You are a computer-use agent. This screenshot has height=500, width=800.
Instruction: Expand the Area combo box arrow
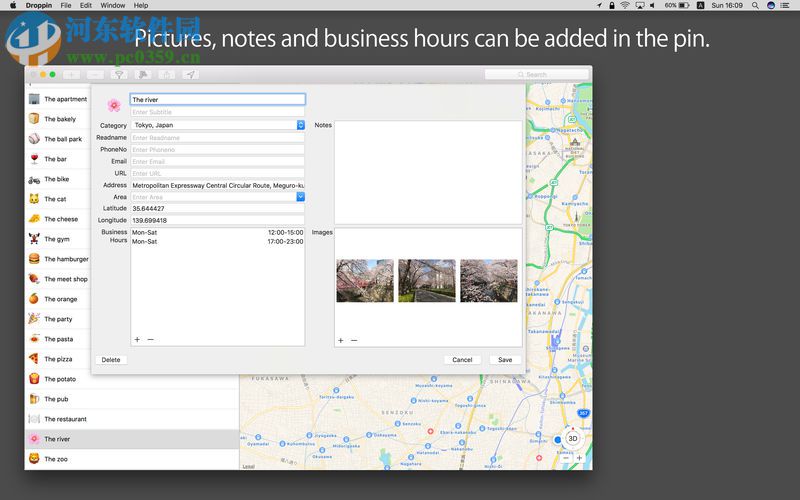[x=300, y=197]
